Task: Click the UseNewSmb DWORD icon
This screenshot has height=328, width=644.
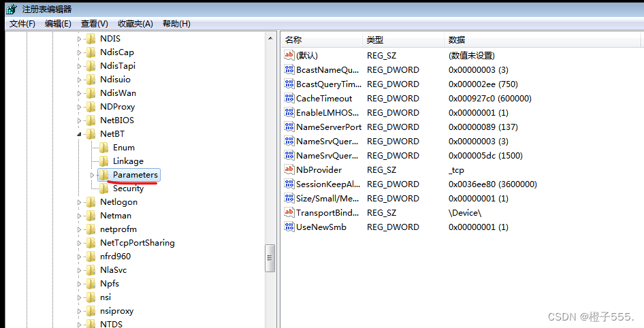Action: (x=289, y=227)
